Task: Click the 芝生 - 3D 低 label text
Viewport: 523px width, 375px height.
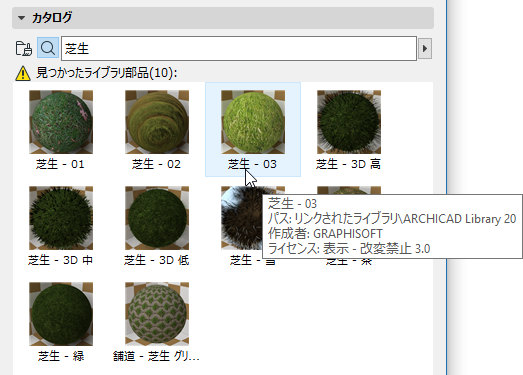Action: (x=156, y=260)
